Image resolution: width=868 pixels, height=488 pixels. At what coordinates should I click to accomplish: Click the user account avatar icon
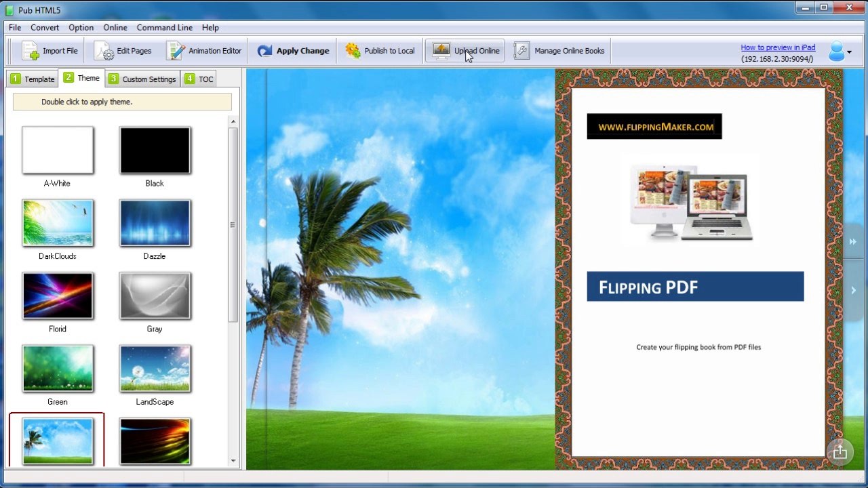click(837, 51)
